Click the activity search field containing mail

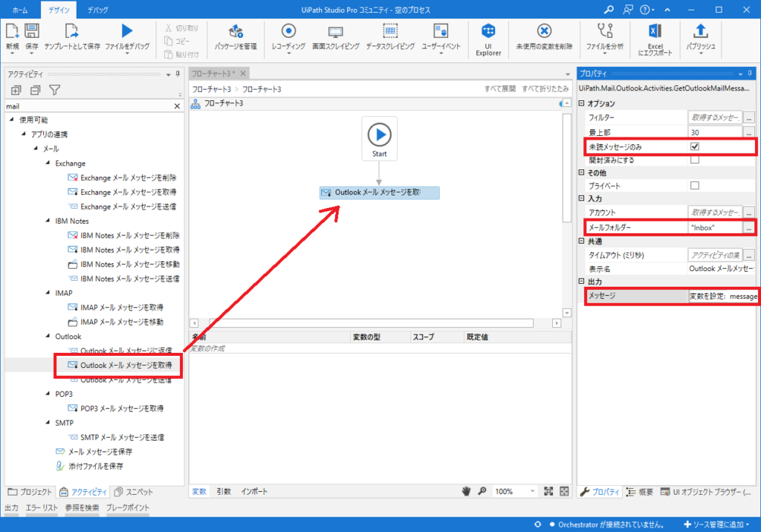coord(89,106)
